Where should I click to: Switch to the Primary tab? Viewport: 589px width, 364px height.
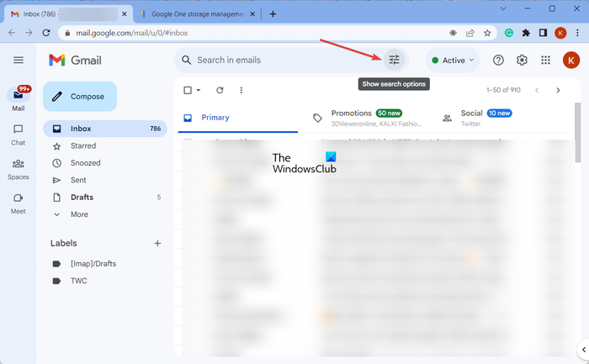(x=238, y=118)
